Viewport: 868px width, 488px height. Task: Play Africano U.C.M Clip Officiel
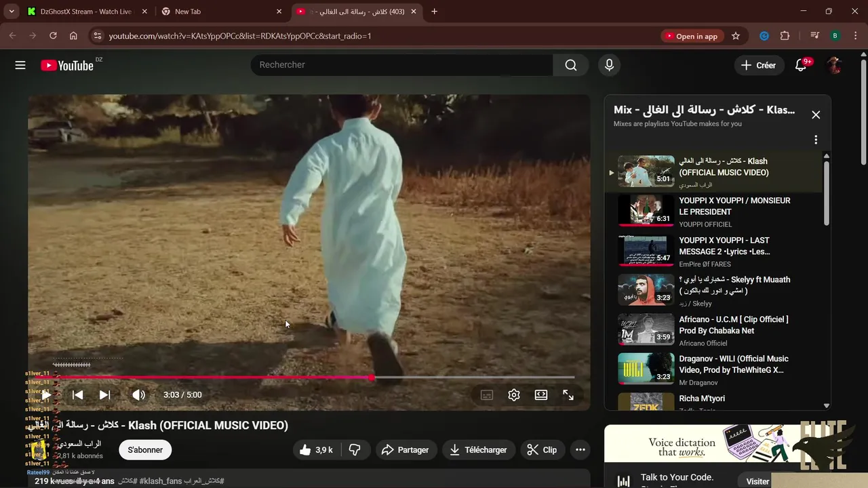(713, 331)
